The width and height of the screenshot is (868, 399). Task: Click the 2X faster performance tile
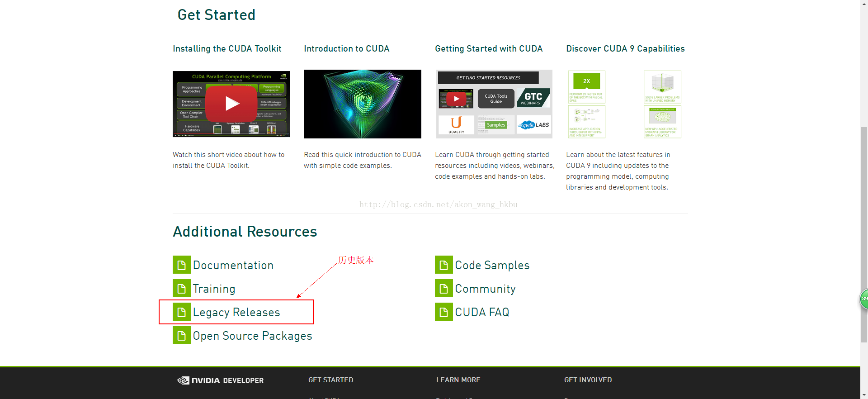click(586, 87)
